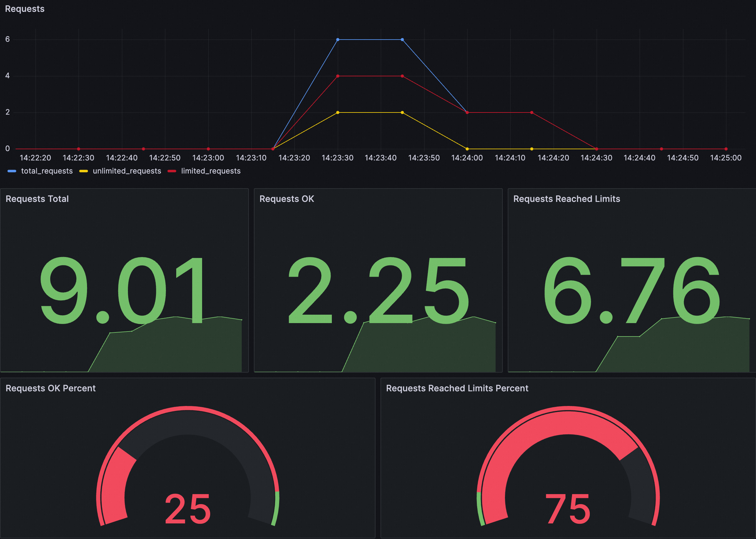Viewport: 756px width, 539px height.
Task: Open the Requests Total panel title menu
Action: click(37, 199)
